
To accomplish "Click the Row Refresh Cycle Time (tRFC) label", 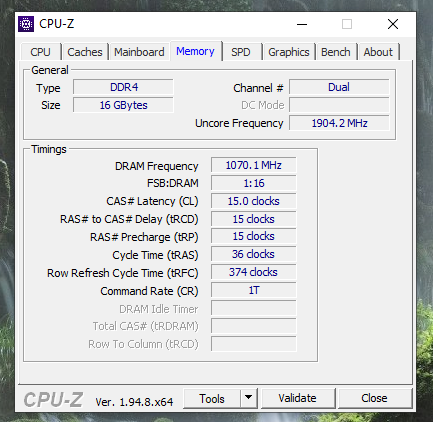I will [x=123, y=273].
